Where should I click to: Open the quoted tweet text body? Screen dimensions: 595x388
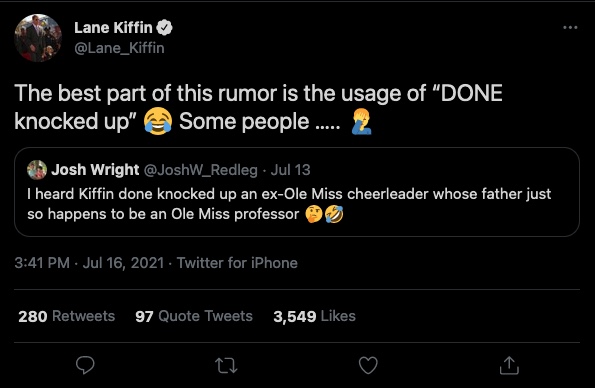tap(289, 204)
